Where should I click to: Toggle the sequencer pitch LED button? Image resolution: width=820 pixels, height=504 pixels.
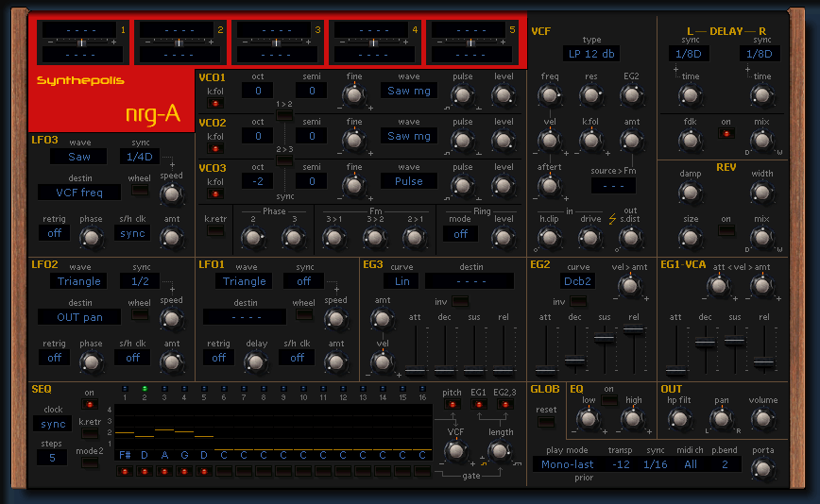point(452,404)
